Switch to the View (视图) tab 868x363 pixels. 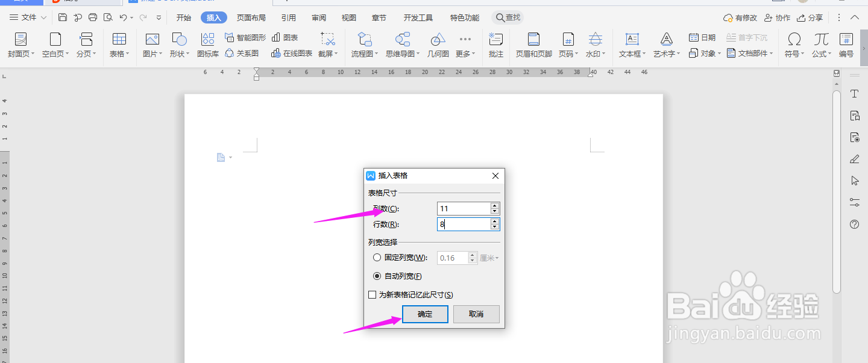click(x=349, y=18)
